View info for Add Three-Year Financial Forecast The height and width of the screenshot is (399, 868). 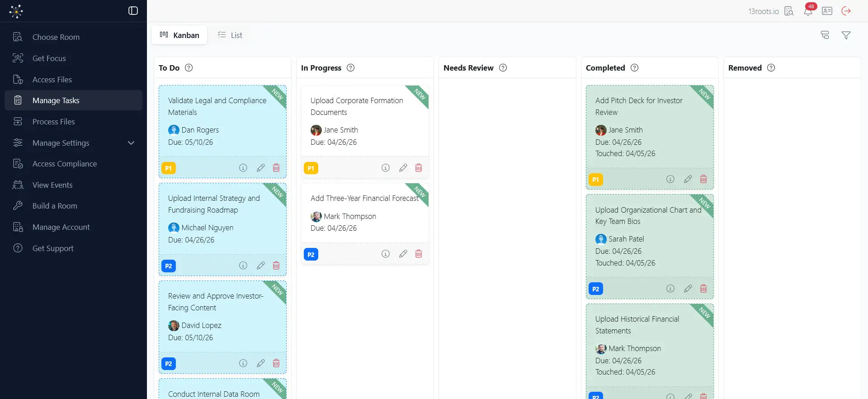pos(386,254)
